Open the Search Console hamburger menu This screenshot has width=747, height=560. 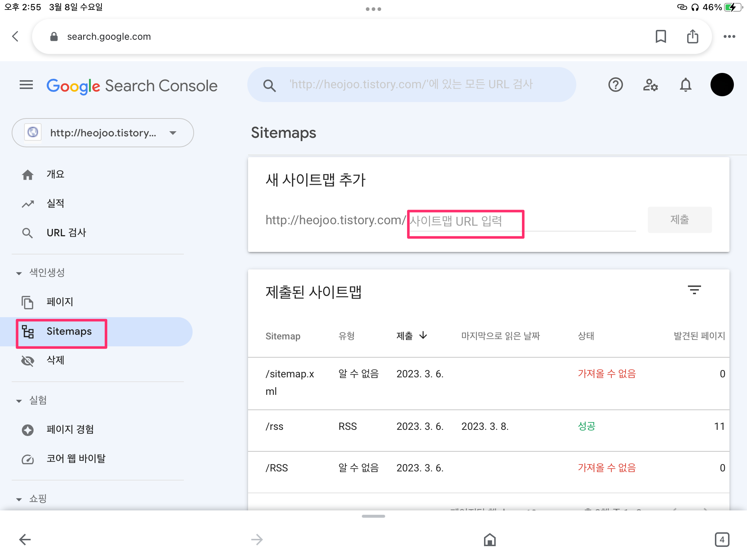26,85
